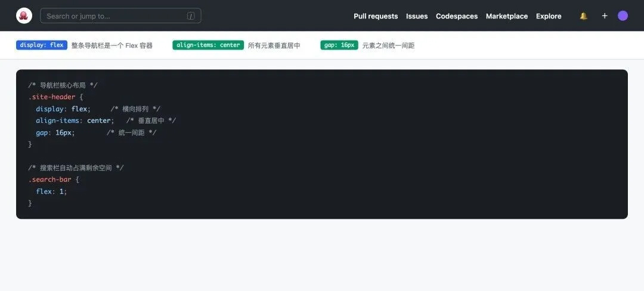Open the notifications bell

(x=583, y=16)
